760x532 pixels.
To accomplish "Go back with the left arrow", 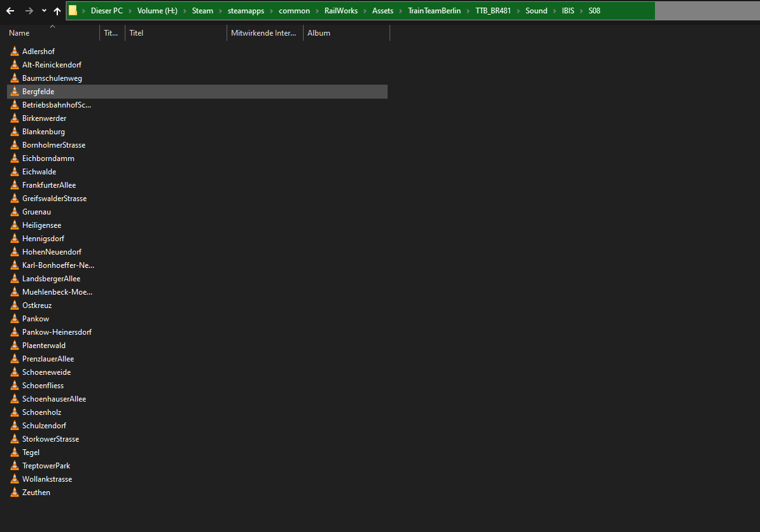I will [x=10, y=11].
